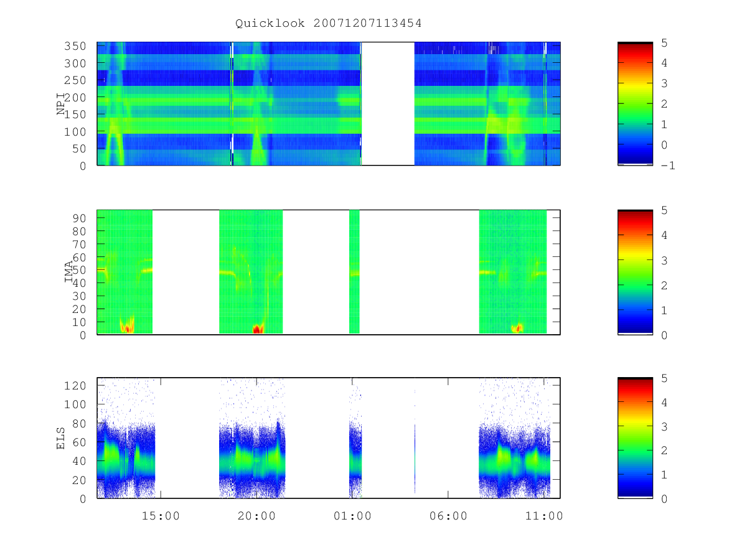Pick the color bar beside the ELS panel
The image size is (747, 560).
(x=635, y=438)
